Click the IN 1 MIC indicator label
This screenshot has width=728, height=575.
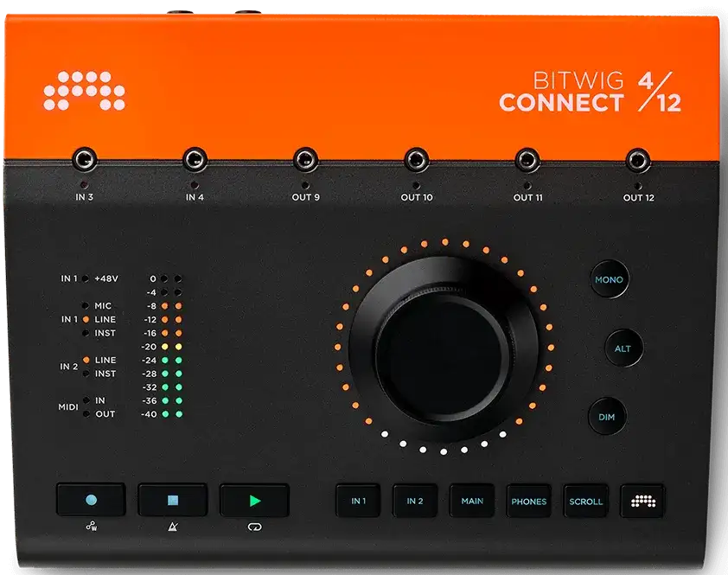coord(103,305)
